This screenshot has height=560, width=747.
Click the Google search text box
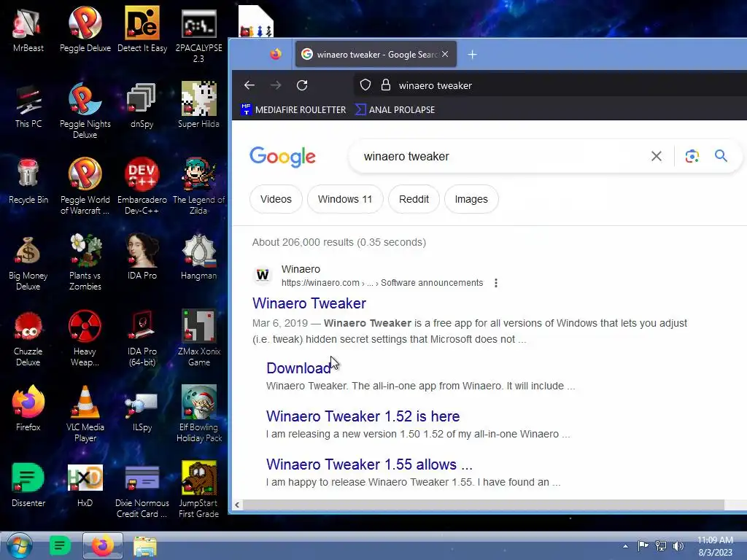[x=500, y=156]
